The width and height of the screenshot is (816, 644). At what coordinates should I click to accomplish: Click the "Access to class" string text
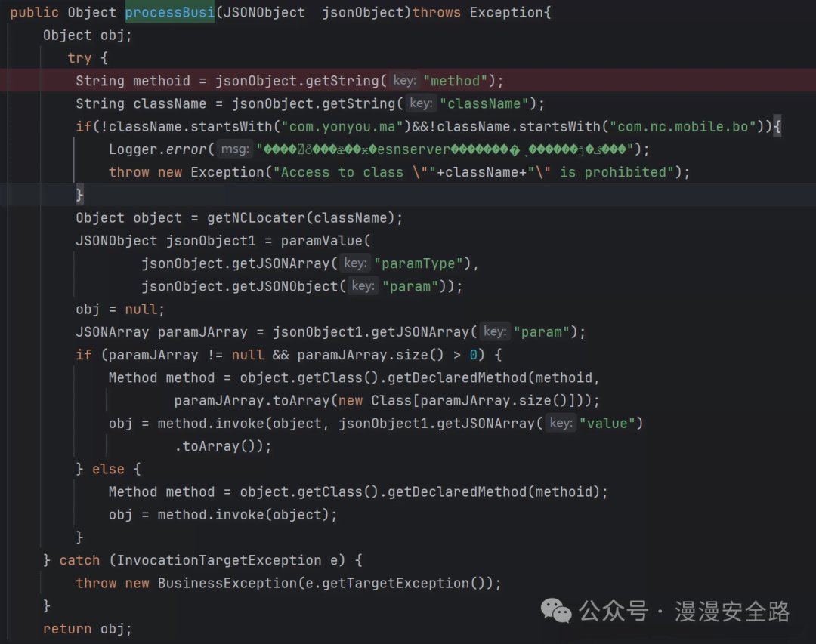[x=338, y=173]
